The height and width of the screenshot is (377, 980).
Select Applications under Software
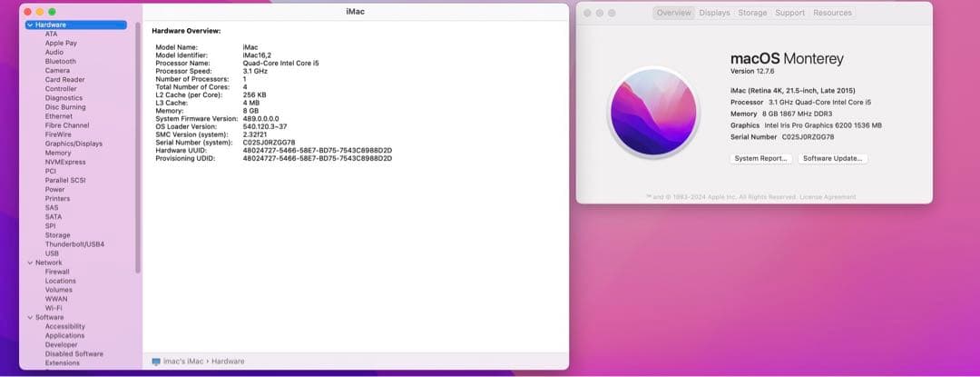(x=64, y=335)
